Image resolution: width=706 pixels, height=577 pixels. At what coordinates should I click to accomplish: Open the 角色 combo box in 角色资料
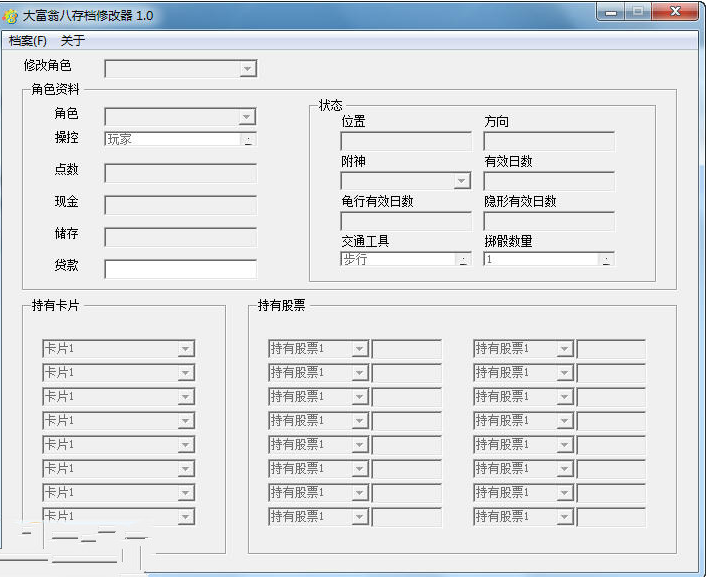pos(180,117)
